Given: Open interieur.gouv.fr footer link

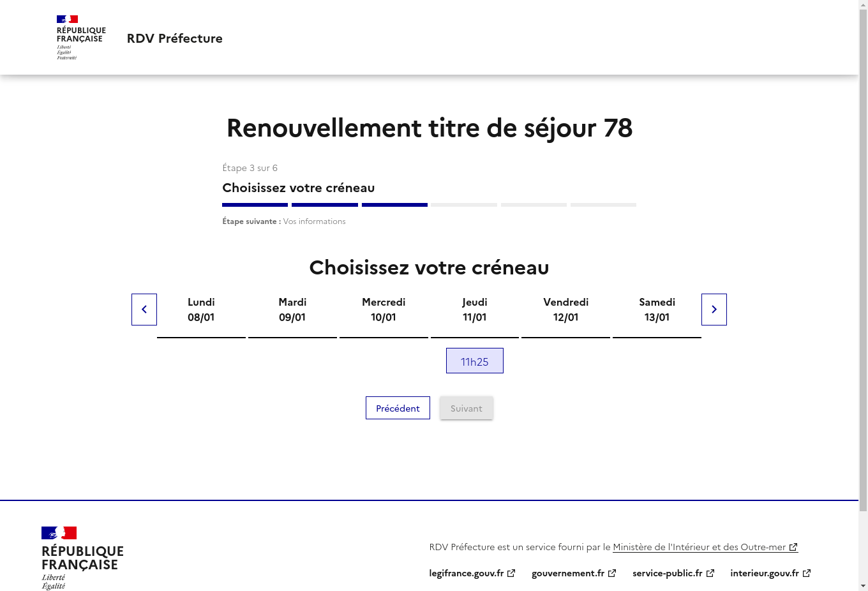Looking at the screenshot, I should pyautogui.click(x=770, y=573).
